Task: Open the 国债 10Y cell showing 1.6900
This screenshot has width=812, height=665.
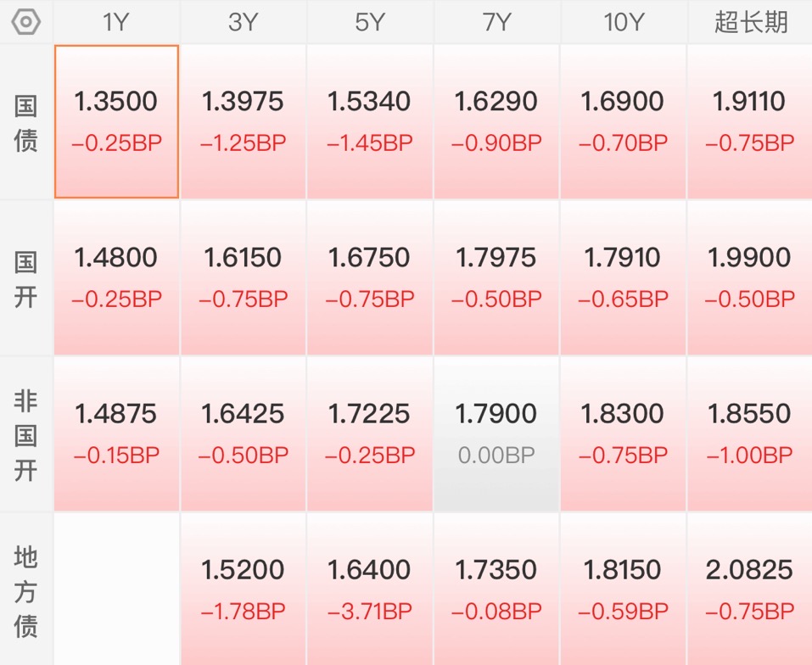Action: click(624, 121)
